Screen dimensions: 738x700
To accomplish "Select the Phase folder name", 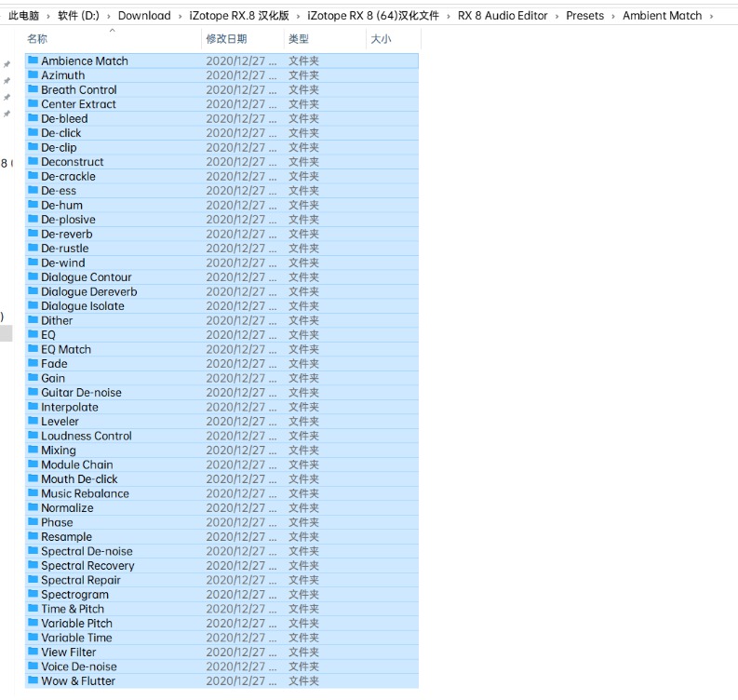I will coord(57,522).
